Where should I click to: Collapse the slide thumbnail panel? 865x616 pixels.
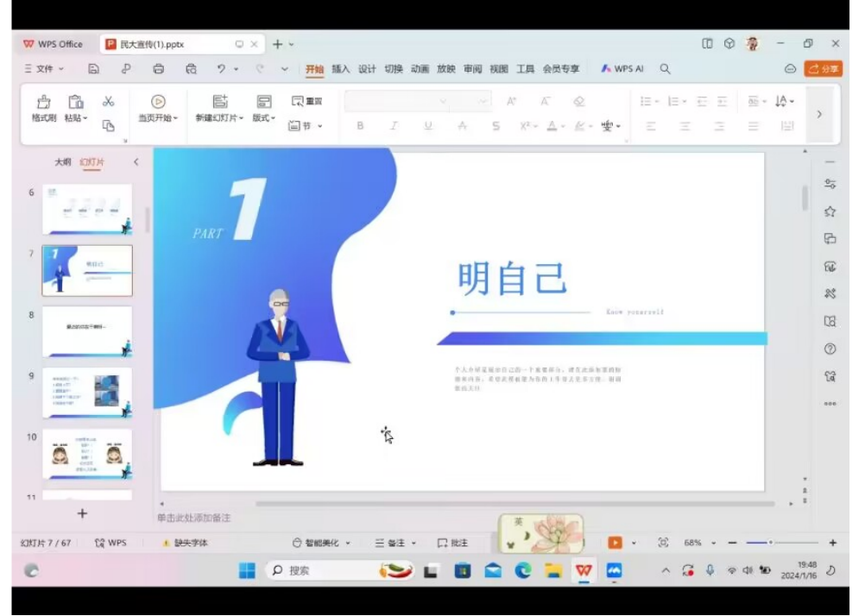(136, 162)
